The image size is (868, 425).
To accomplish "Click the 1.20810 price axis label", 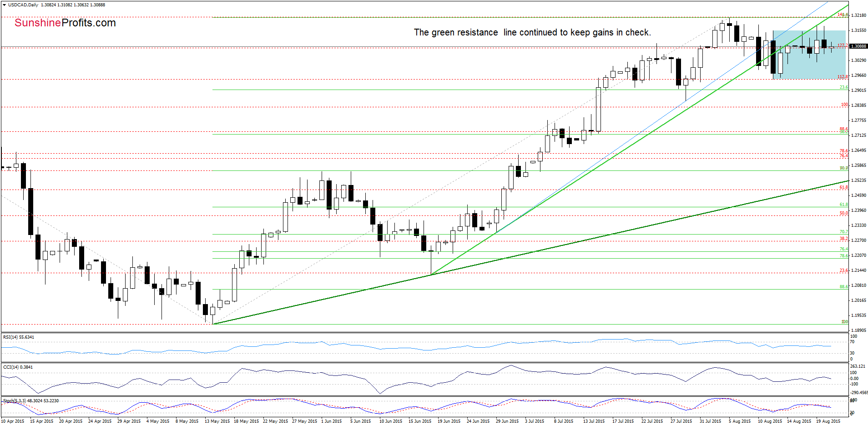I will [x=858, y=285].
